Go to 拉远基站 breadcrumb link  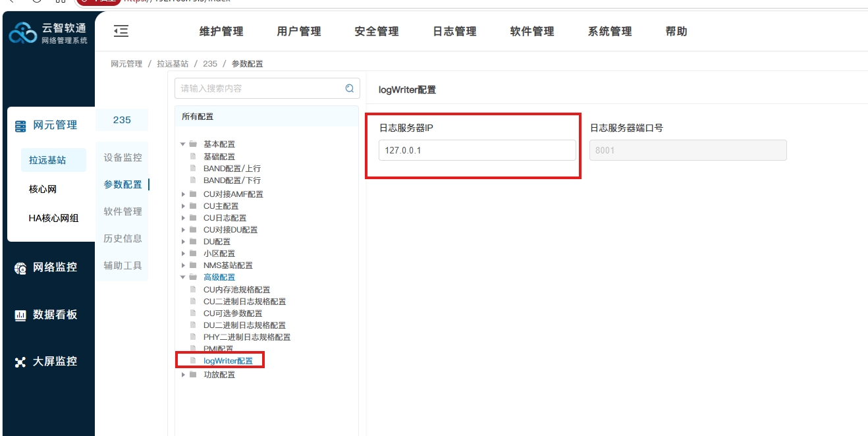(173, 64)
